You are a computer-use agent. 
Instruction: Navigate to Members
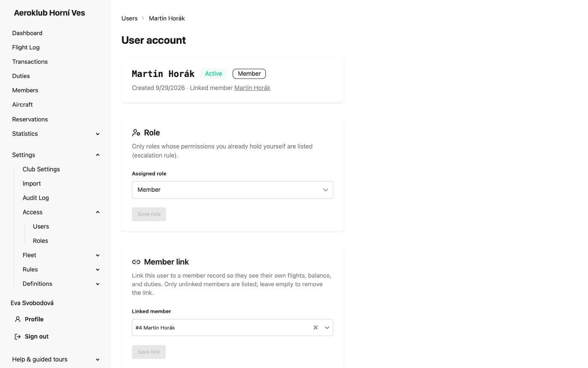(x=25, y=90)
